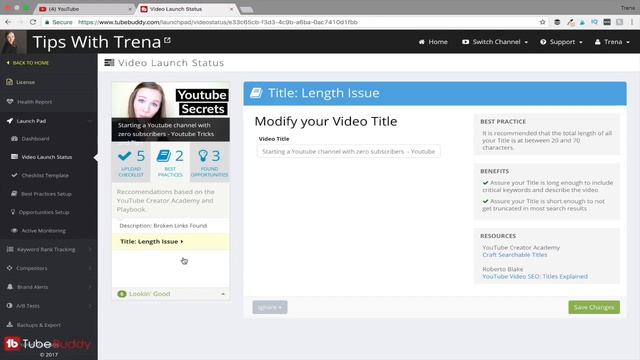Open the Best Practices tab showing 2

[170, 162]
